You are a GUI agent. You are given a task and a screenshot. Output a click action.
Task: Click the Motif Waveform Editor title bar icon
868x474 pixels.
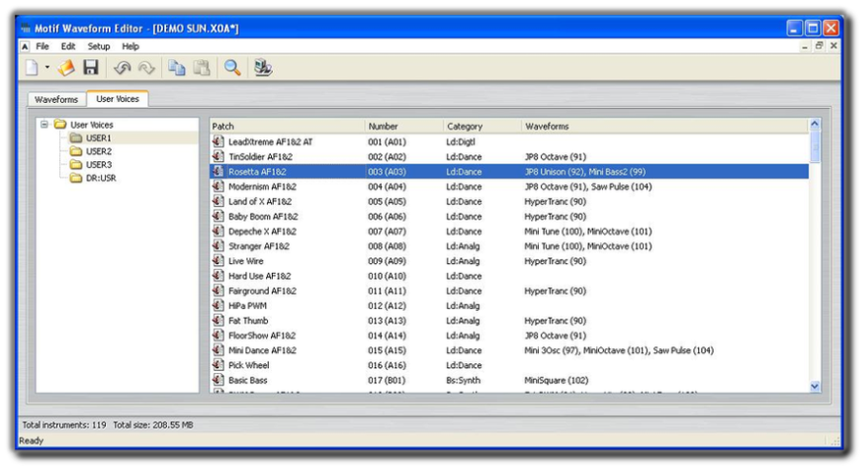click(26, 29)
